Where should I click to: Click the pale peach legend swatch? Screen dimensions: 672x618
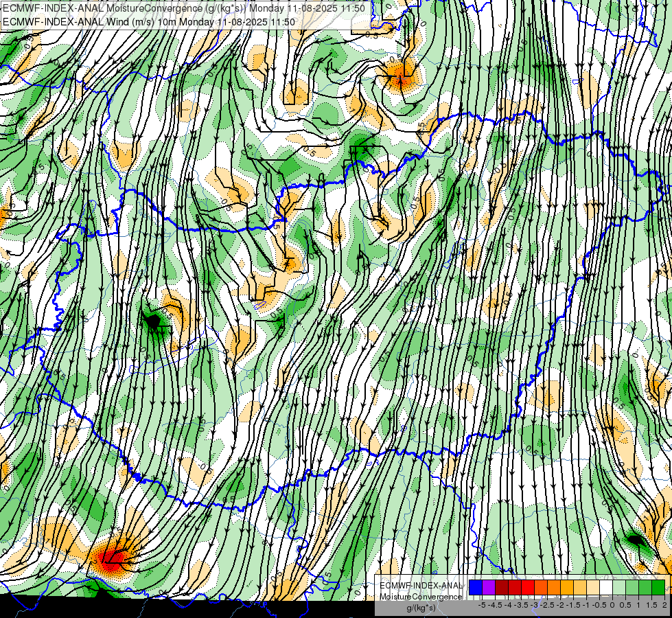(594, 588)
